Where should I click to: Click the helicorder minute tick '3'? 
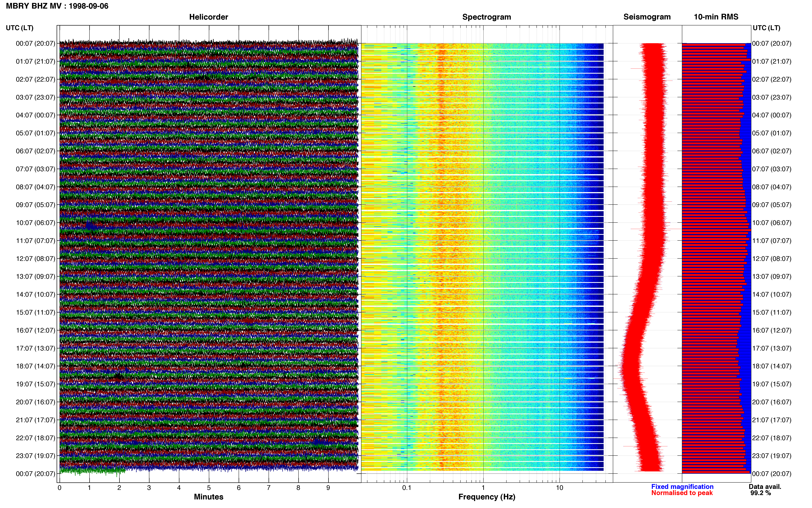[x=149, y=488]
